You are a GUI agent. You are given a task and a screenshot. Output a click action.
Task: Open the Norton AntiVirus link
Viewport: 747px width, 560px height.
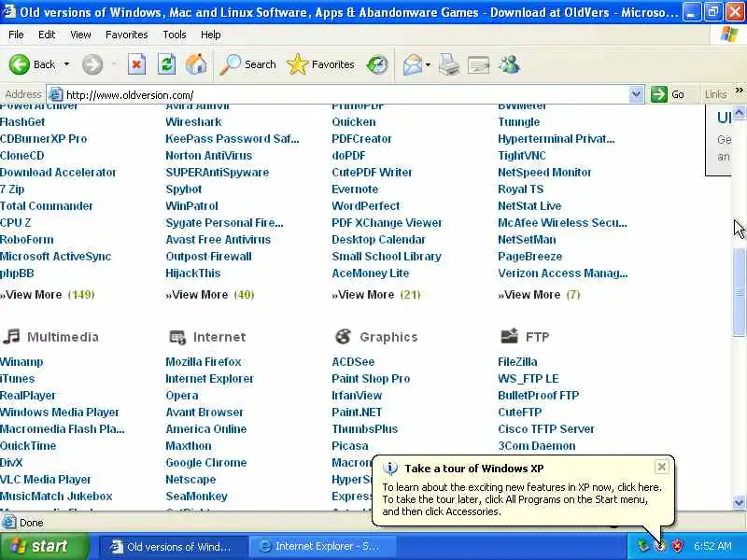pos(208,156)
